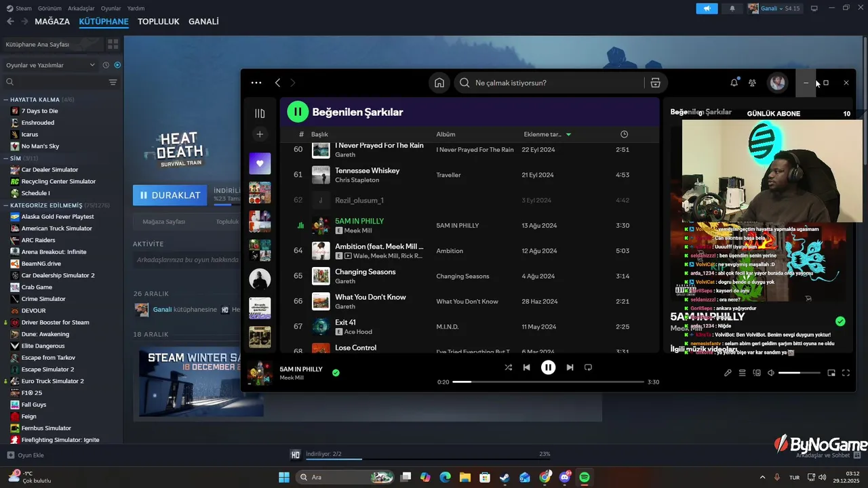Mute Spotify volume speaker icon

pyautogui.click(x=771, y=373)
